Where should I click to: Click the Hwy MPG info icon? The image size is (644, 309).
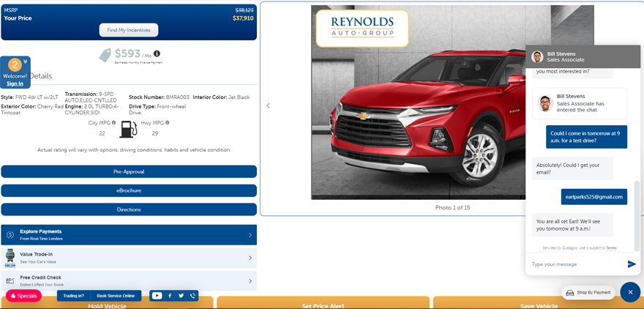pyautogui.click(x=168, y=123)
